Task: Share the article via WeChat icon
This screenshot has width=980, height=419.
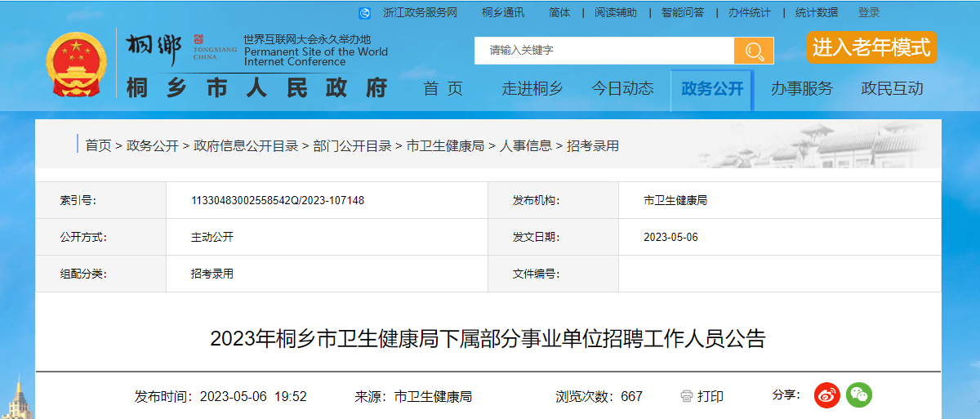Action: 858,395
